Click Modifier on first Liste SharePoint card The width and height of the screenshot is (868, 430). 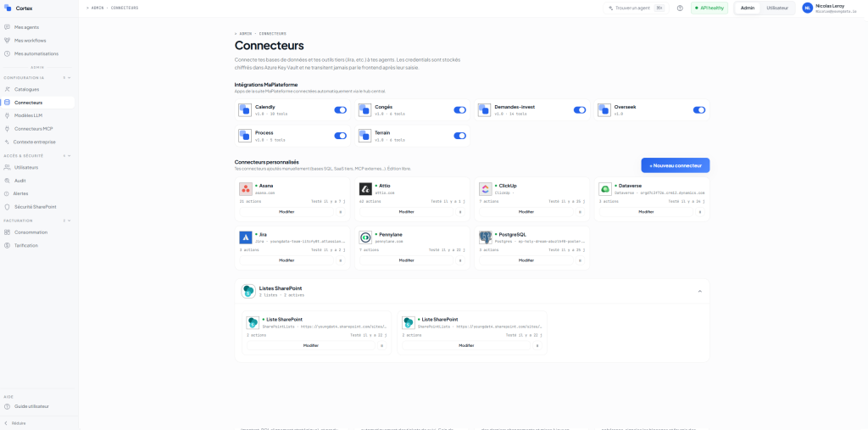(311, 345)
